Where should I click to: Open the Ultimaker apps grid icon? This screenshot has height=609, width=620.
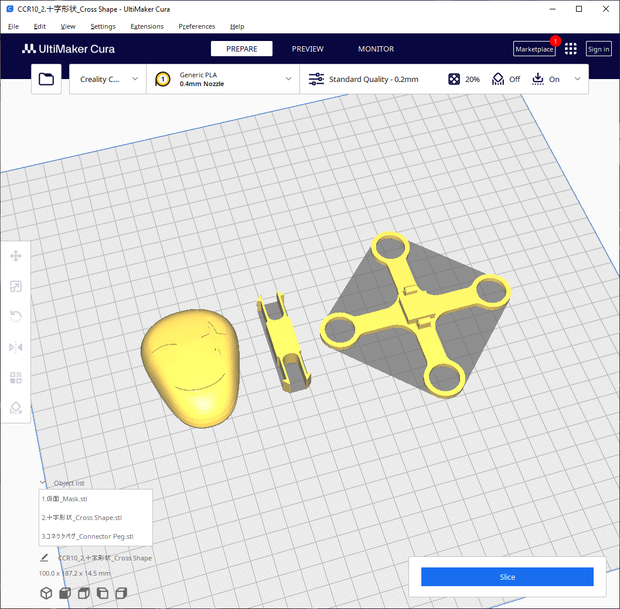point(570,49)
